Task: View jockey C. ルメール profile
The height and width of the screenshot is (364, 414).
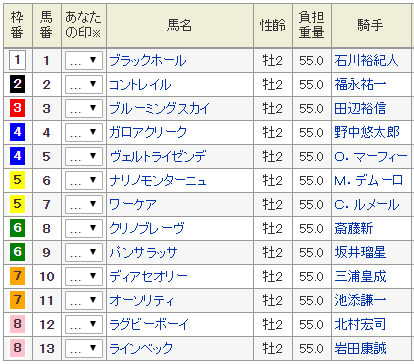Action: [x=367, y=205]
